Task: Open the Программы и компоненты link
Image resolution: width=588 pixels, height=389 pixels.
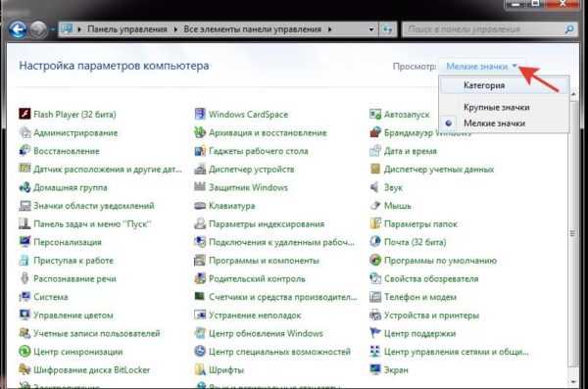Action: coord(264,261)
